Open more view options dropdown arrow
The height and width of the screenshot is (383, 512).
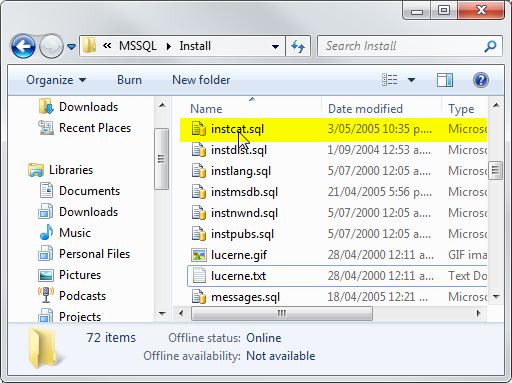point(411,80)
